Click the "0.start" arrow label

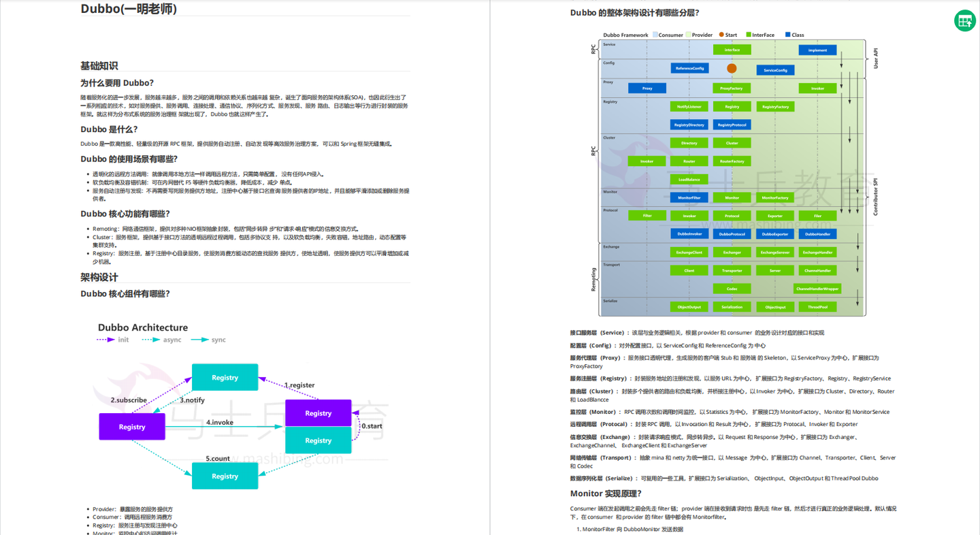372,426
